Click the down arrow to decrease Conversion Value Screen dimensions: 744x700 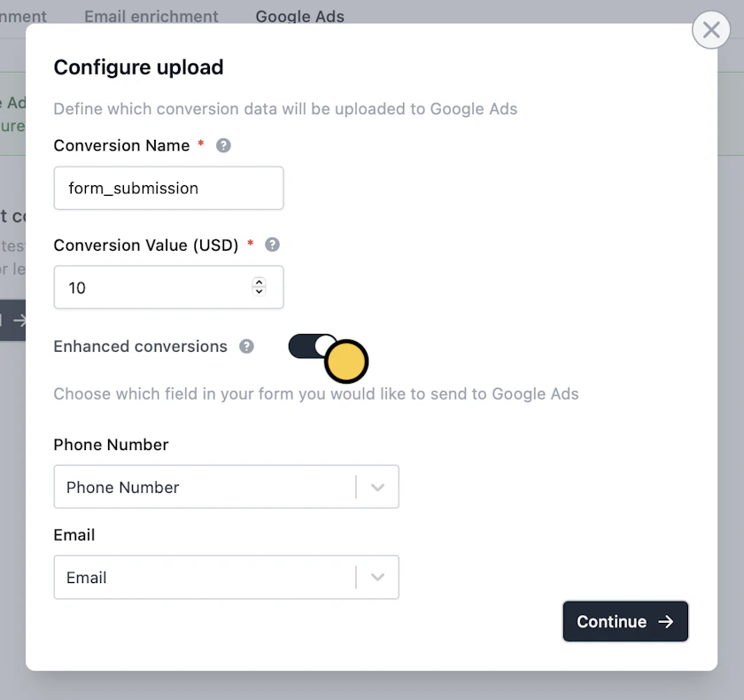pos(259,292)
